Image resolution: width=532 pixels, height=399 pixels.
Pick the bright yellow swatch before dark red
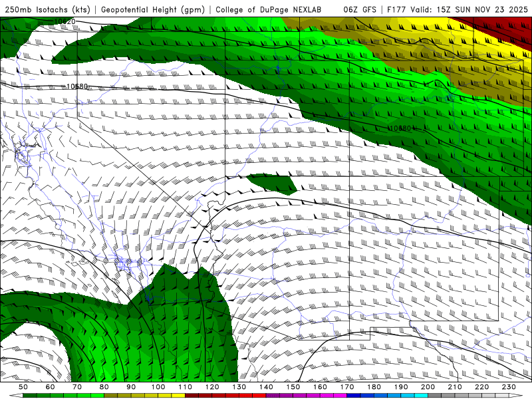coord(178,396)
